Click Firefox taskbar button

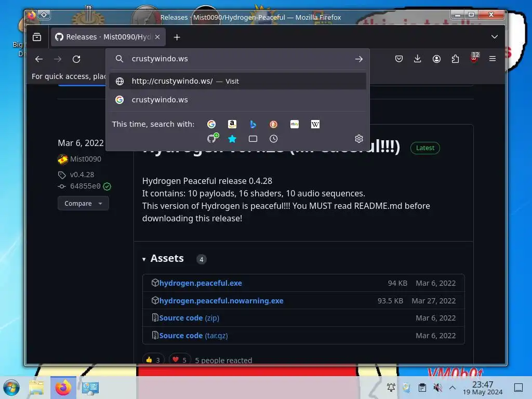tap(63, 388)
